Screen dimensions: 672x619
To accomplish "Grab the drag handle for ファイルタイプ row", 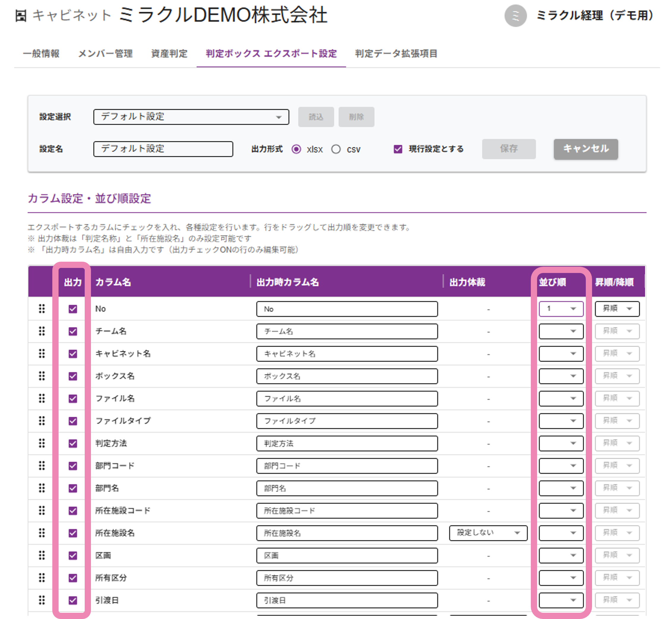I will (x=42, y=421).
